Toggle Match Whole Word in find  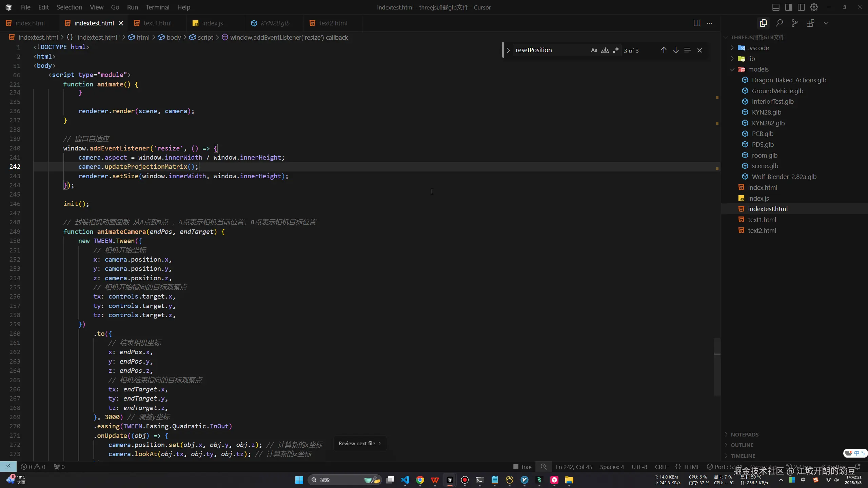[x=605, y=50]
